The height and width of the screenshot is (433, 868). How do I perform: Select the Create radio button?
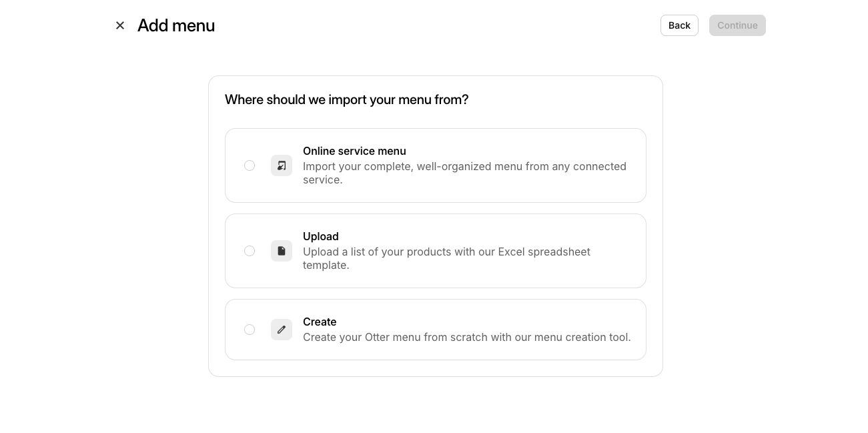tap(250, 330)
